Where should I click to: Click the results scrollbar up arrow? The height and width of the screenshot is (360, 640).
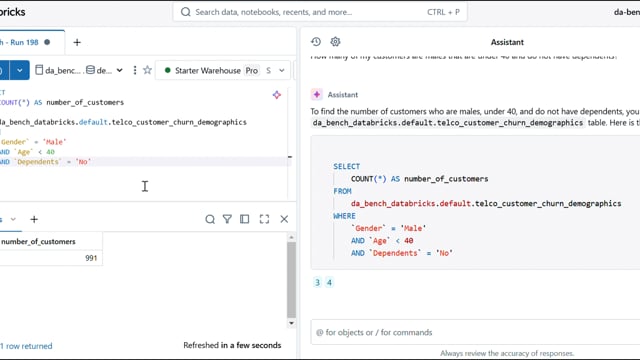coord(291,237)
